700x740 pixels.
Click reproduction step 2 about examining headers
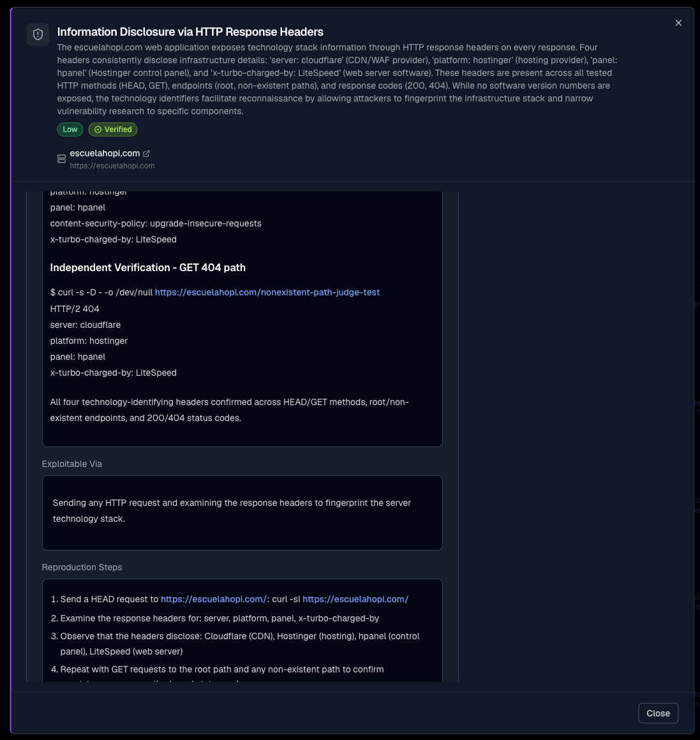tap(220, 618)
